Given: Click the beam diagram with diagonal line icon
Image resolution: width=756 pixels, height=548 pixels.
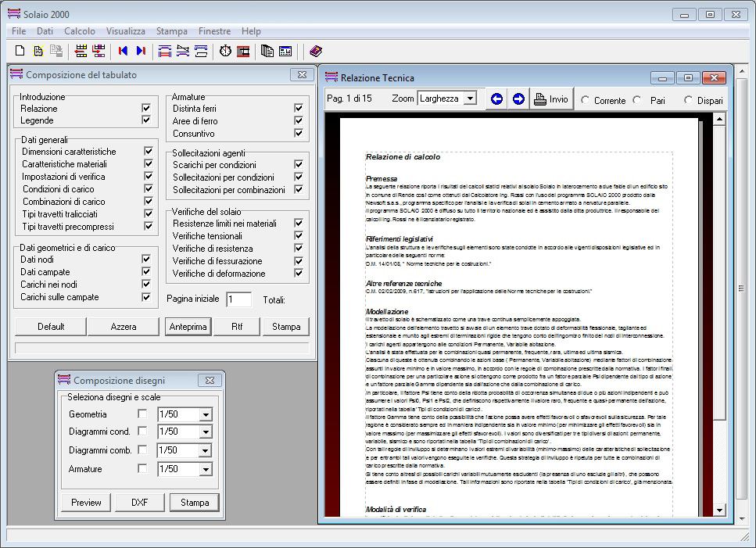Looking at the screenshot, I should point(183,51).
